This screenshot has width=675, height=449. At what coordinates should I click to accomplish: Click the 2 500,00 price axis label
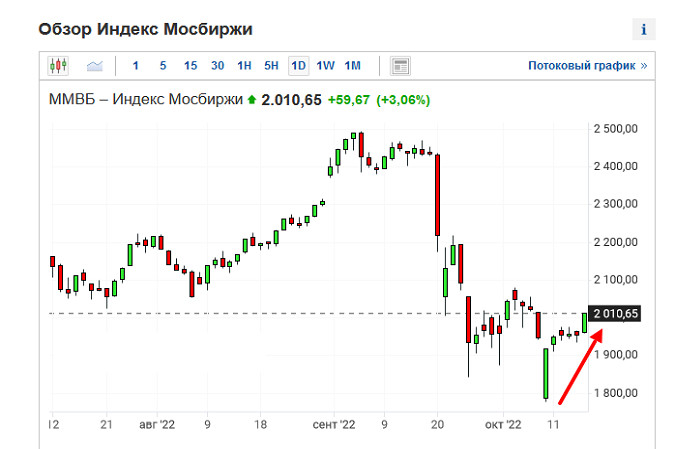coord(616,129)
